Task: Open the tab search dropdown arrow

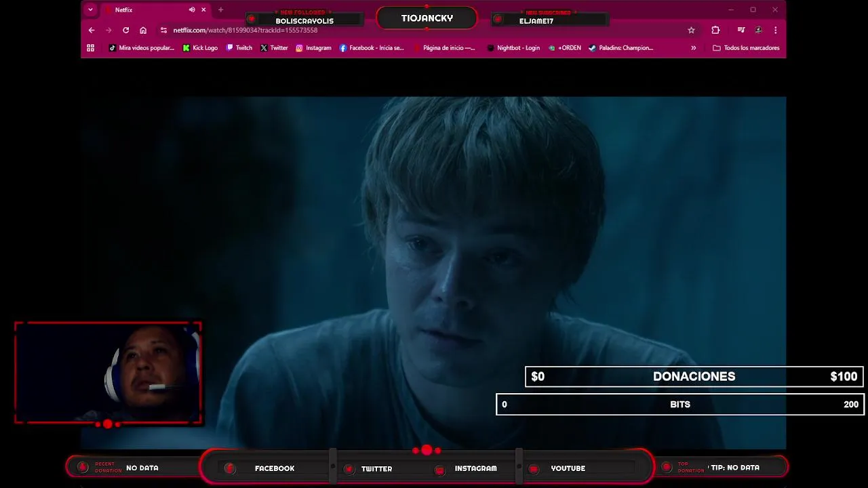Action: (x=90, y=9)
